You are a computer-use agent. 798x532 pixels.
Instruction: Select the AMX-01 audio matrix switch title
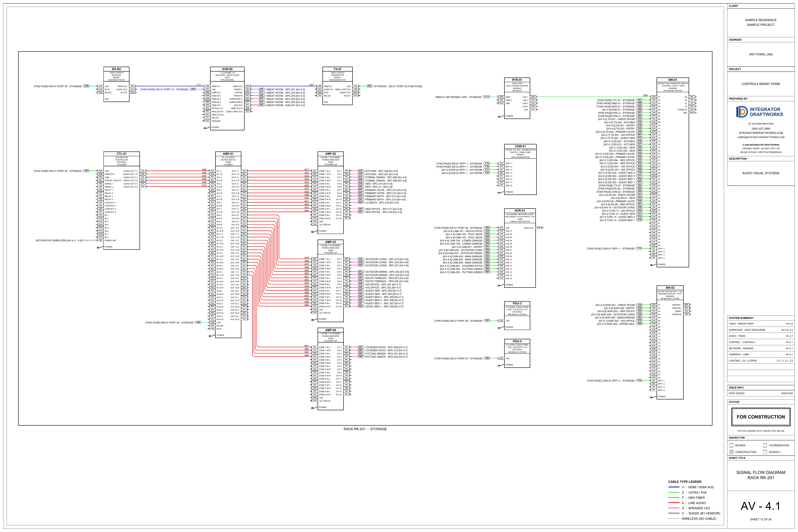[228, 154]
